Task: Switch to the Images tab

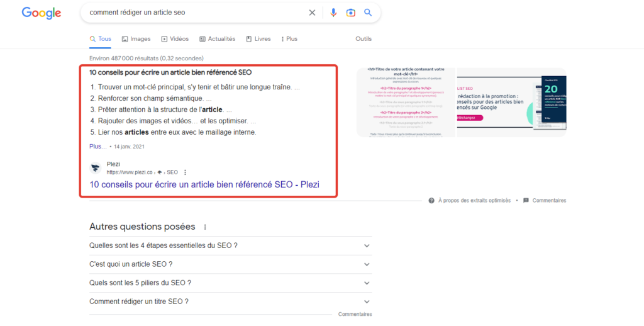Action: click(x=136, y=39)
